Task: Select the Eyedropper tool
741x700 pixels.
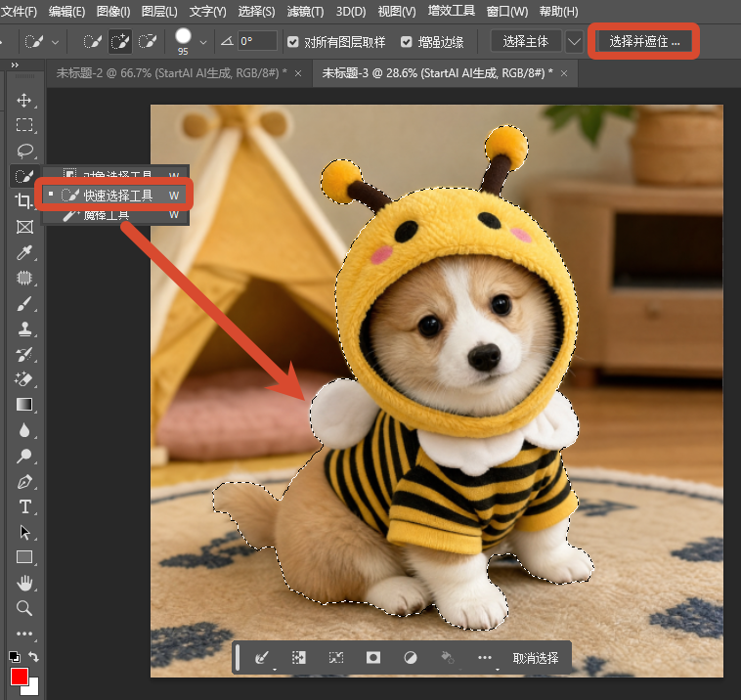Action: click(24, 252)
